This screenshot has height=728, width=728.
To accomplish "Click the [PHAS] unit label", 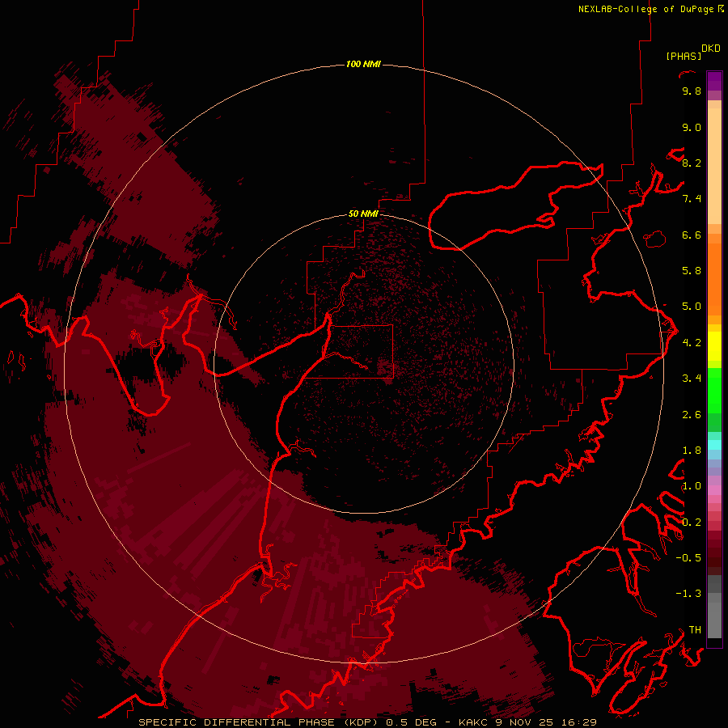I will (684, 57).
